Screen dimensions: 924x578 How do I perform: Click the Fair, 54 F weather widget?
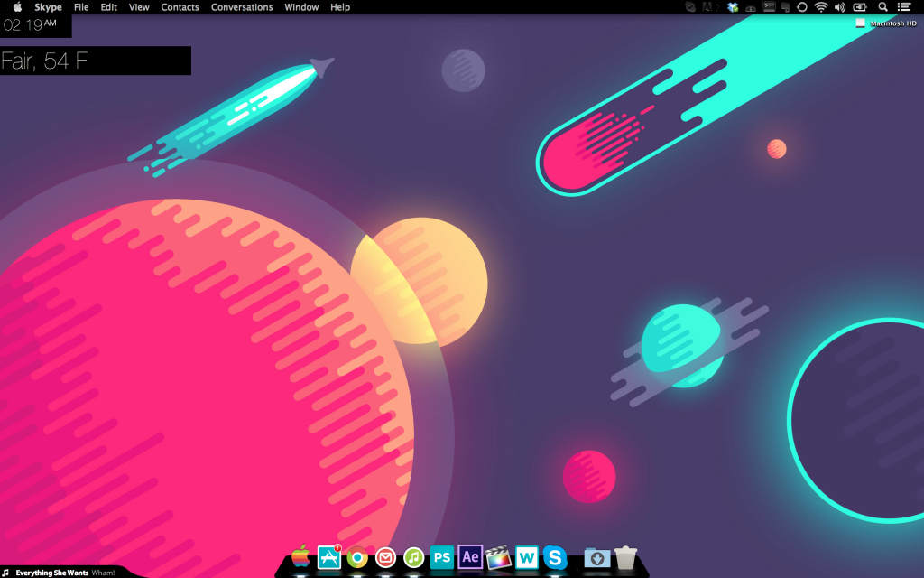[96, 61]
